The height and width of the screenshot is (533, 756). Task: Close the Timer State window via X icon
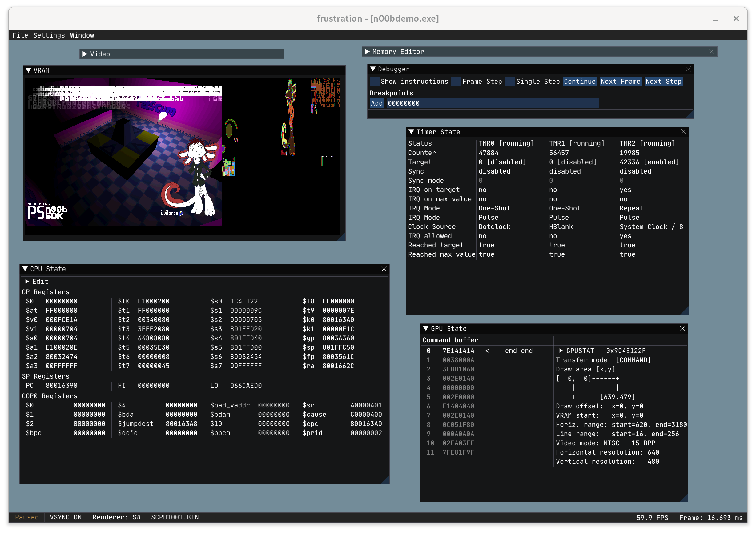(x=683, y=132)
